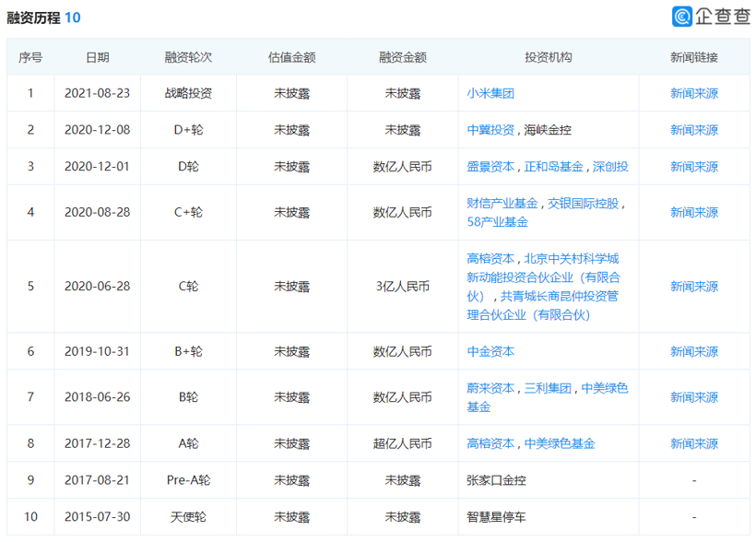The height and width of the screenshot is (542, 756).
Task: Select the date 2017-08-21 cell
Action: point(98,480)
